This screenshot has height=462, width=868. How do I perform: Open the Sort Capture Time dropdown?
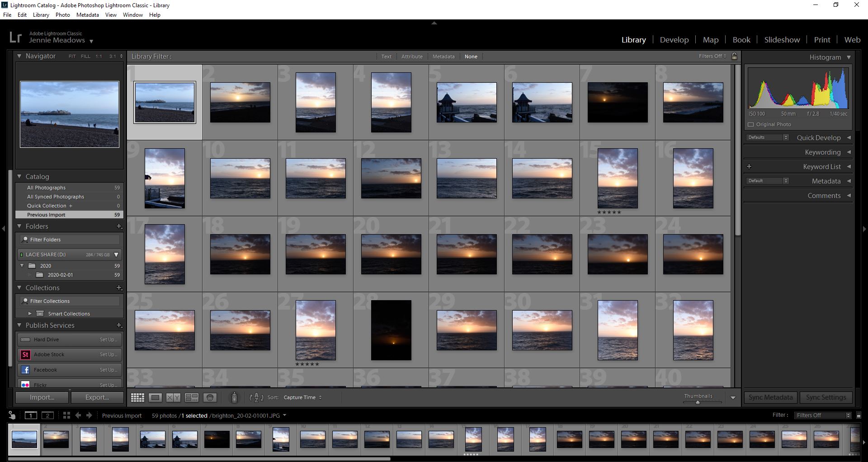(x=302, y=397)
